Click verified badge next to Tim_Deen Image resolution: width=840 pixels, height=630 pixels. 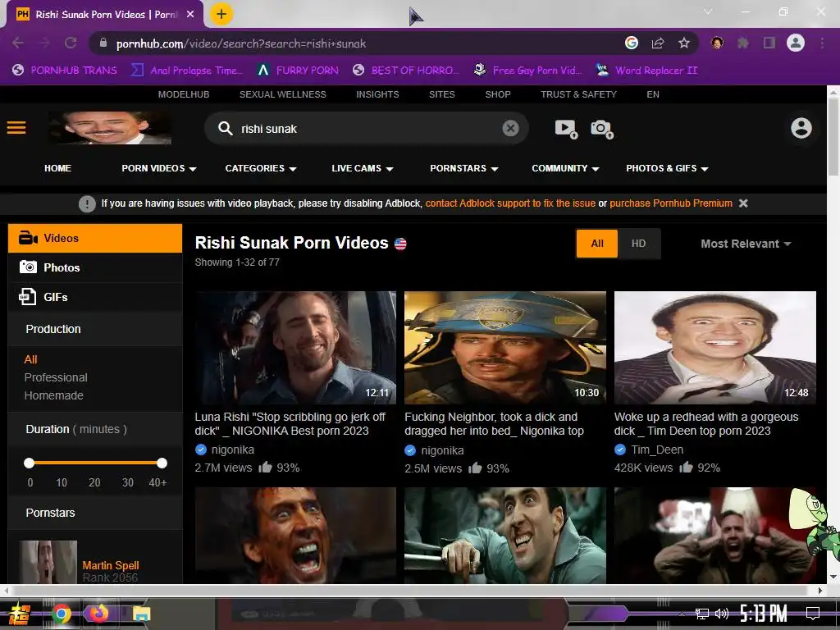[x=620, y=450]
